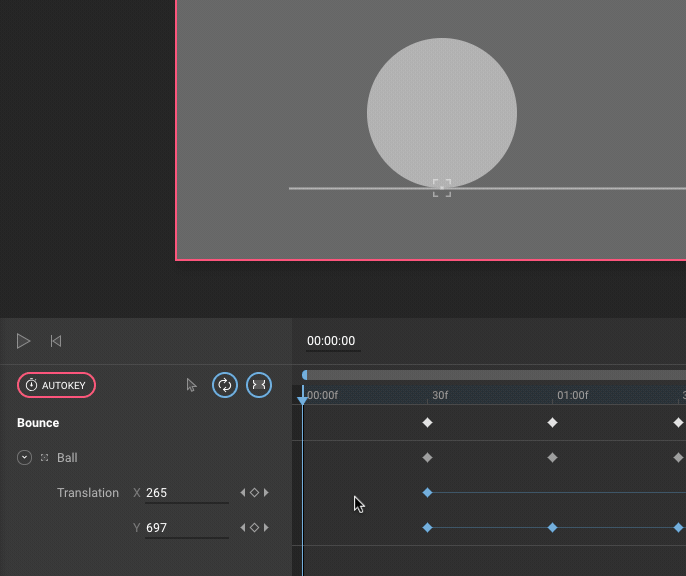Select the pointer tool in timeline toolbar
This screenshot has height=576, width=686.
click(x=191, y=385)
